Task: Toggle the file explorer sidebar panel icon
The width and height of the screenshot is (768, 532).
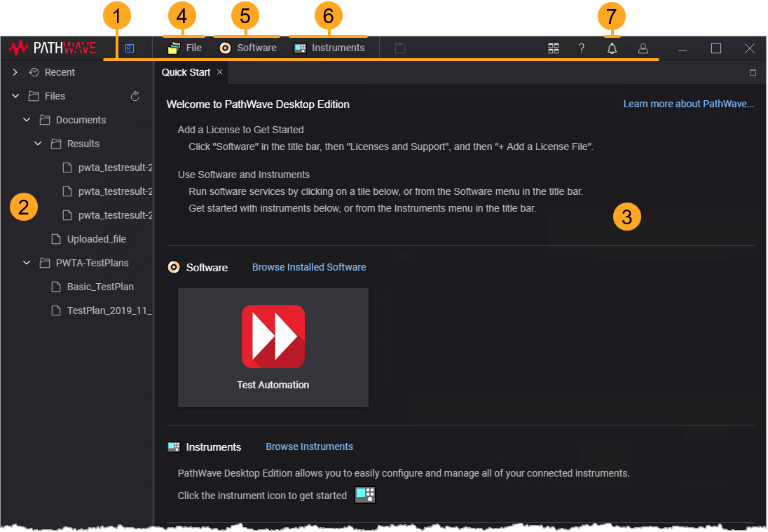Action: click(x=130, y=48)
